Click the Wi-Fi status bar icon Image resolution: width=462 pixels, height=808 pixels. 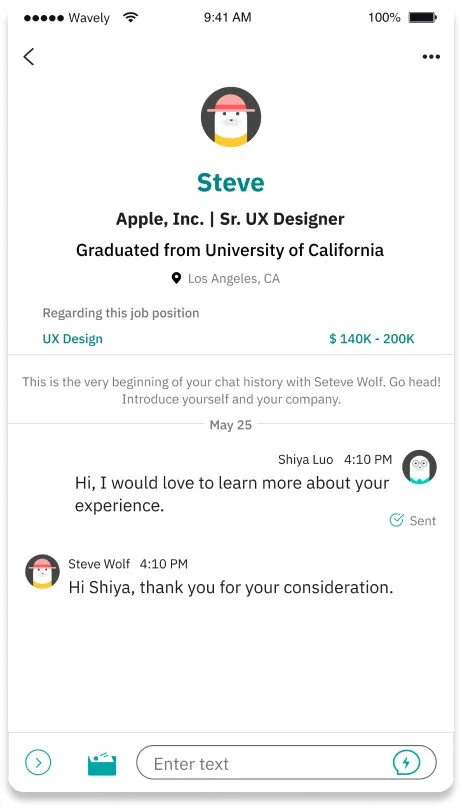(131, 17)
